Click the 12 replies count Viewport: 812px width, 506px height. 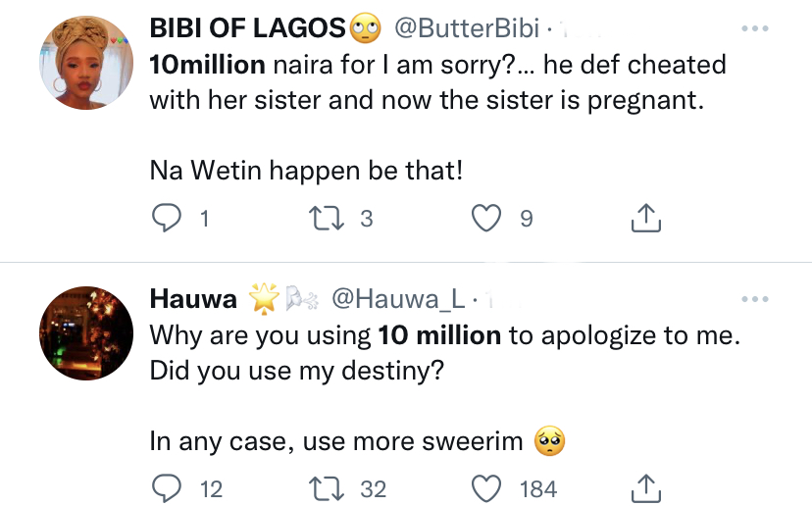click(210, 488)
